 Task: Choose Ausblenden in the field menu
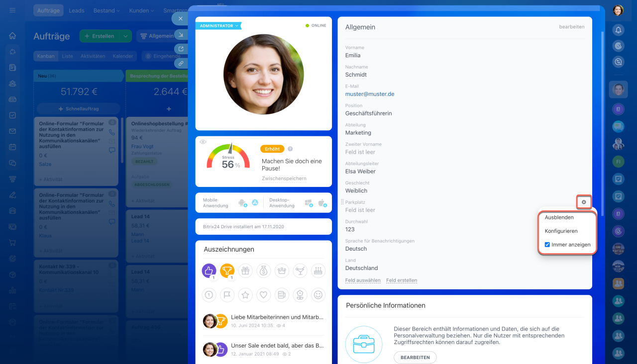tap(559, 217)
